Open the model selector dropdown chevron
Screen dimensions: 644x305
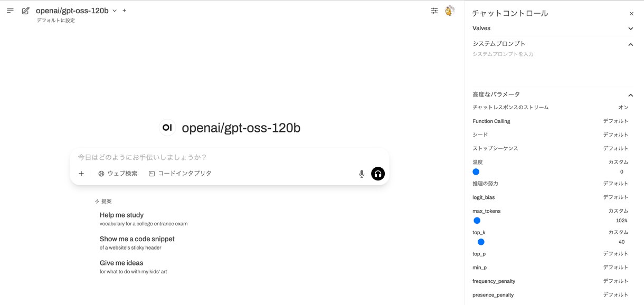pos(115,11)
